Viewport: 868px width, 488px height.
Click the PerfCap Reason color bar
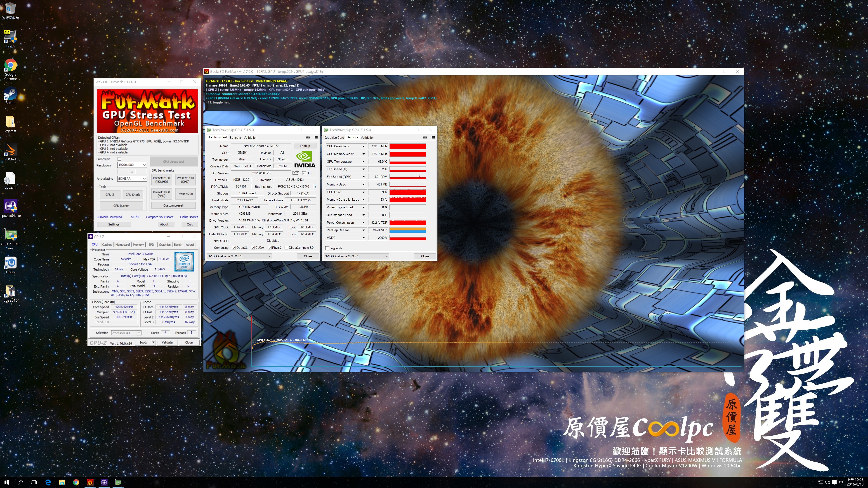point(408,230)
